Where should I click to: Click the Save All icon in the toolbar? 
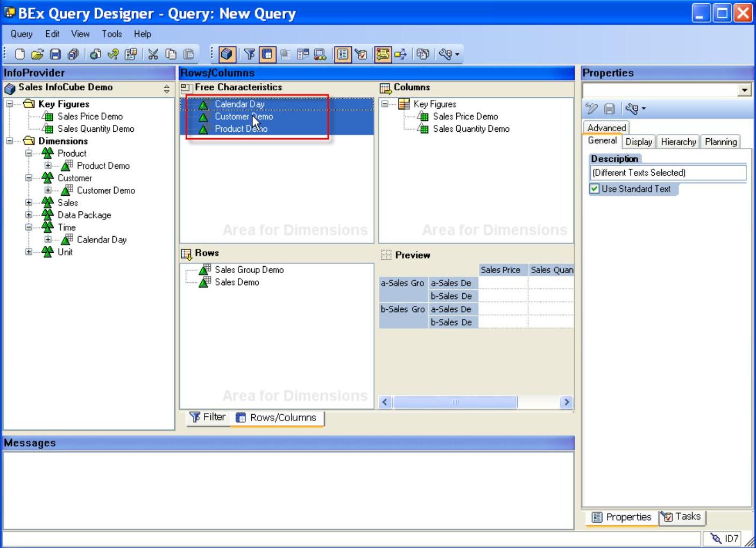tap(73, 54)
